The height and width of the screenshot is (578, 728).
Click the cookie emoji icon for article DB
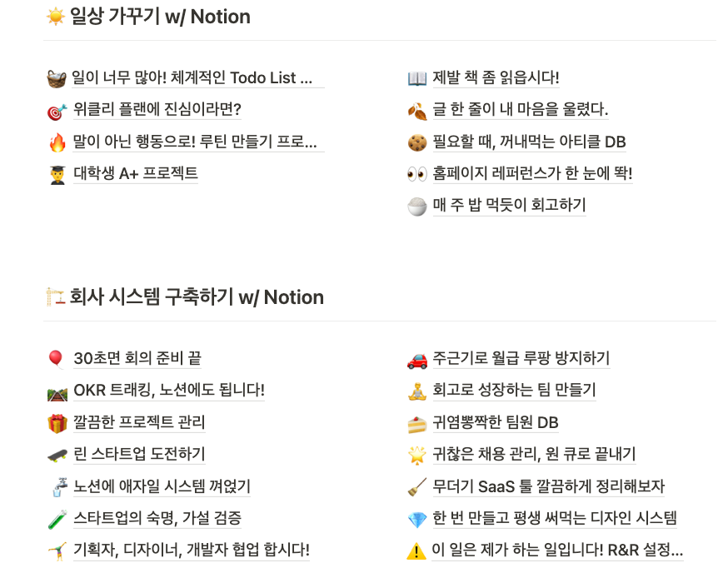tap(417, 142)
